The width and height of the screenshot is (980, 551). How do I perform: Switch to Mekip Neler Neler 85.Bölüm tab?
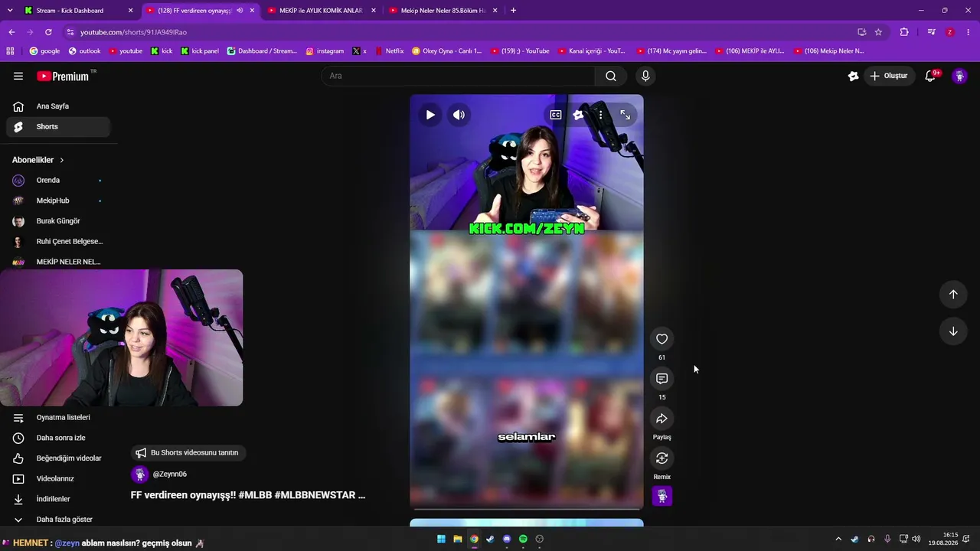444,11
